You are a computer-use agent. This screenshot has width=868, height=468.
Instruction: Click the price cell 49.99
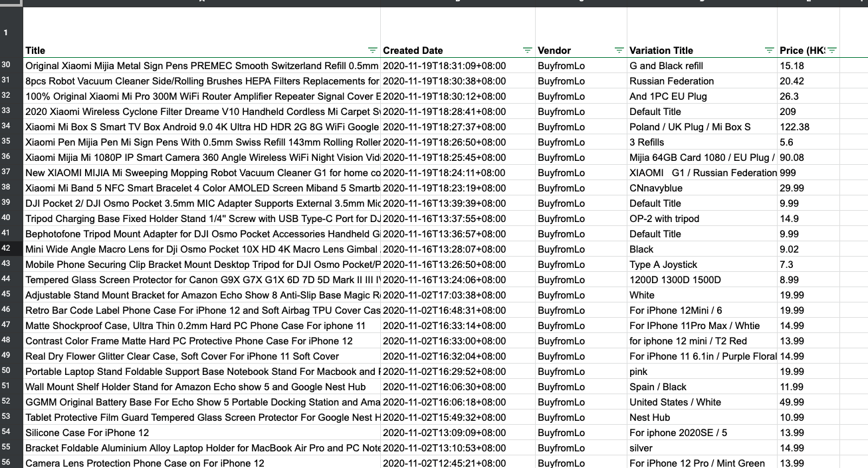[x=808, y=402]
